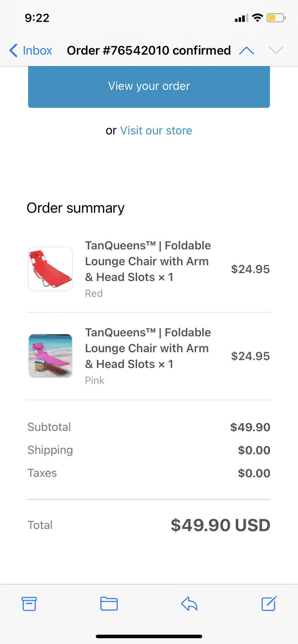Image resolution: width=298 pixels, height=644 pixels.
Task: Tap the reply arrow icon
Action: pyautogui.click(x=189, y=604)
